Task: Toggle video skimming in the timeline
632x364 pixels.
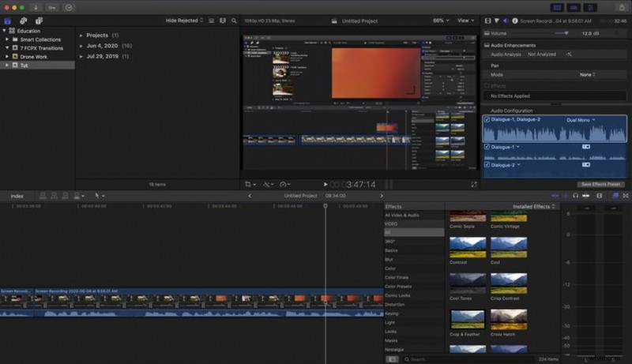Action: (555, 196)
